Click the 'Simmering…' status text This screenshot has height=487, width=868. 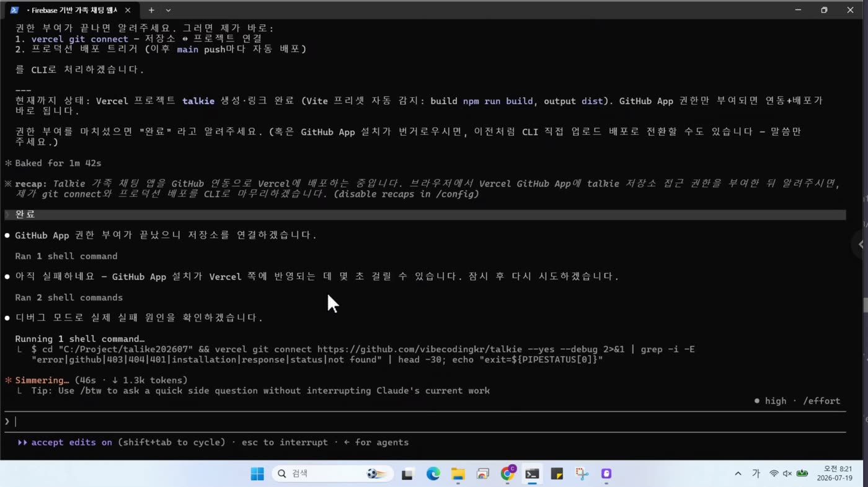click(x=42, y=380)
